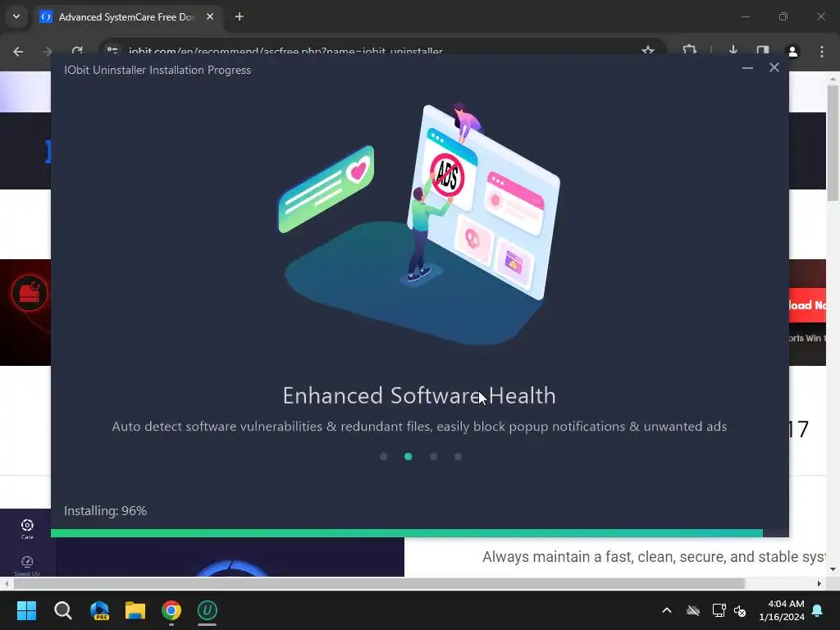Select the first slide indicator dot
Image resolution: width=840 pixels, height=630 pixels.
pos(383,456)
